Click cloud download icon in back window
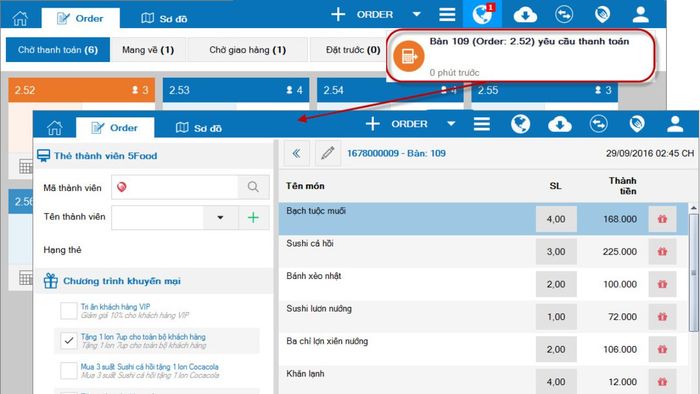The image size is (700, 394). [x=525, y=15]
